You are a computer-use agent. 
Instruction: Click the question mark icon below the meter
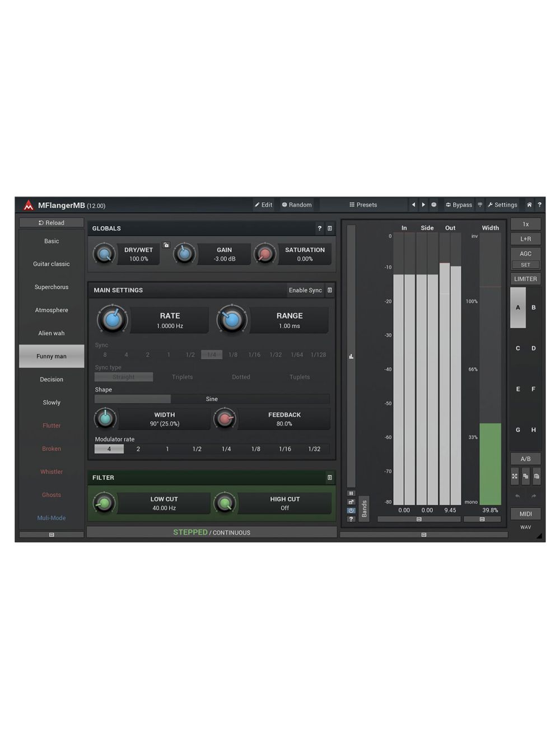(351, 518)
